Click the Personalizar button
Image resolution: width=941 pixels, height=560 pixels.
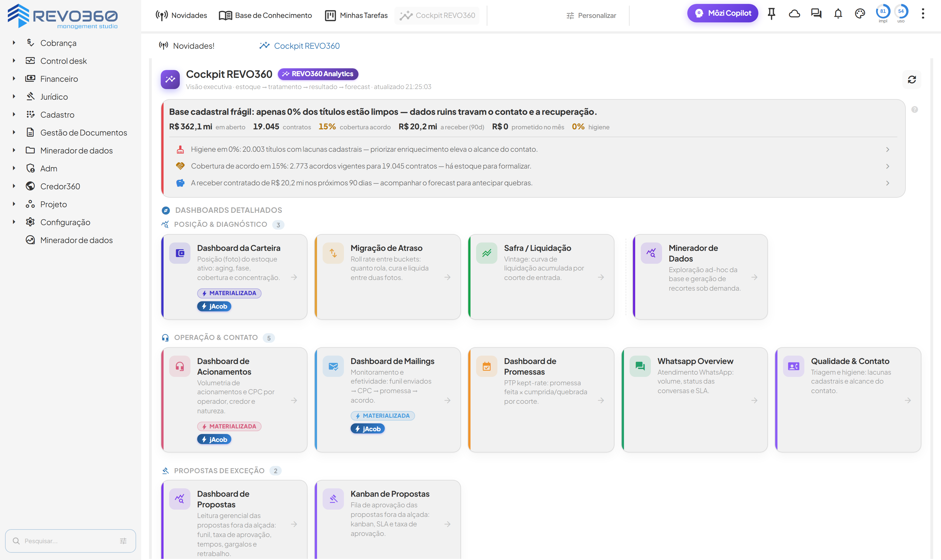click(x=591, y=15)
